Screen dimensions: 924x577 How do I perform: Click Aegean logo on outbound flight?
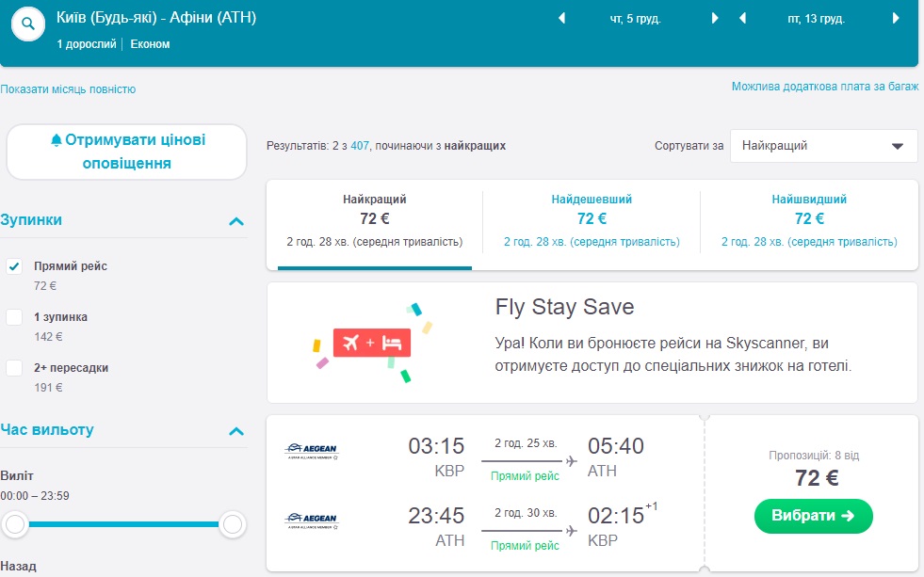[x=311, y=448]
